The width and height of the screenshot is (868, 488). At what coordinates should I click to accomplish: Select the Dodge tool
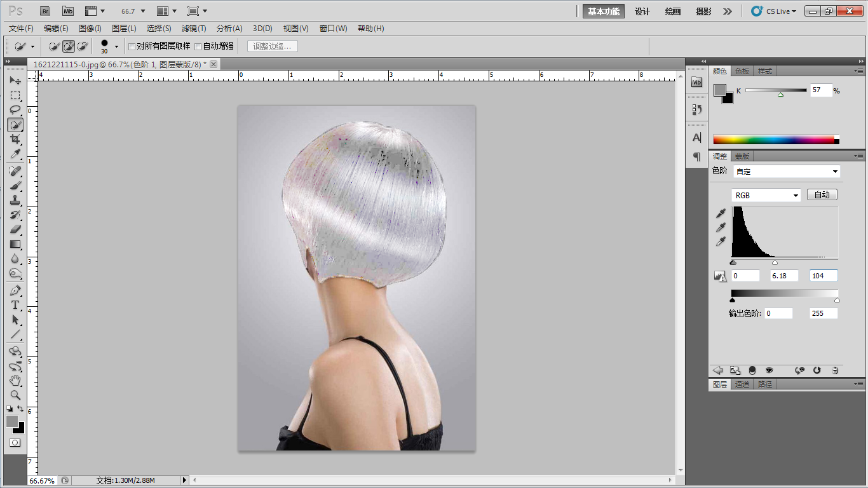coord(15,273)
